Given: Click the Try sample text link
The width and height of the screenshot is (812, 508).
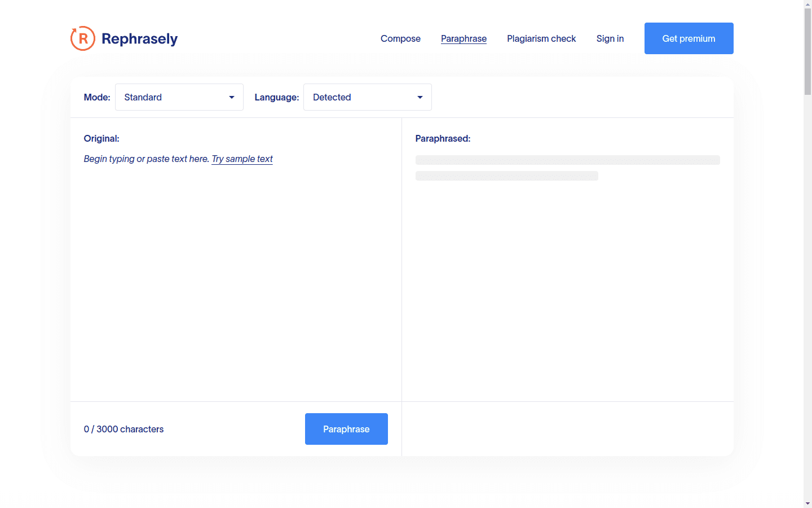Looking at the screenshot, I should pos(242,159).
